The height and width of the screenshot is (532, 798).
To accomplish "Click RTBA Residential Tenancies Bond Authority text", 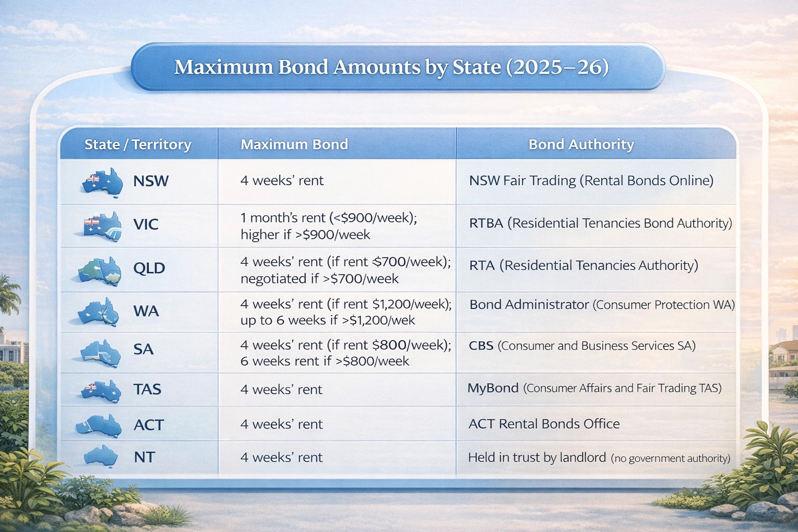I will pyautogui.click(x=600, y=223).
